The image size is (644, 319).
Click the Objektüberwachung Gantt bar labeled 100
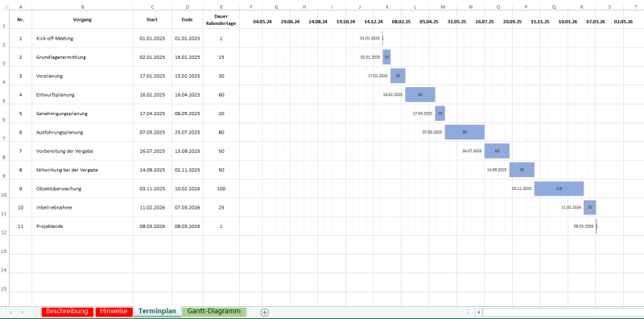pyautogui.click(x=559, y=188)
